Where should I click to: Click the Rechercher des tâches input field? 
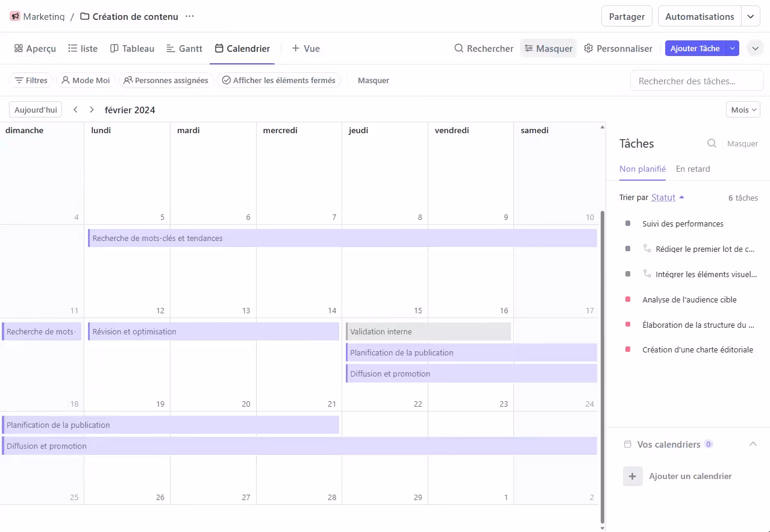696,80
